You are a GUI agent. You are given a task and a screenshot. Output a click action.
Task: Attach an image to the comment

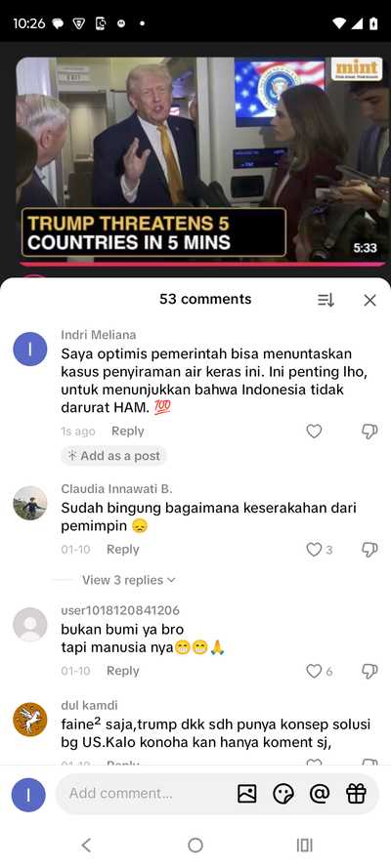point(247,794)
